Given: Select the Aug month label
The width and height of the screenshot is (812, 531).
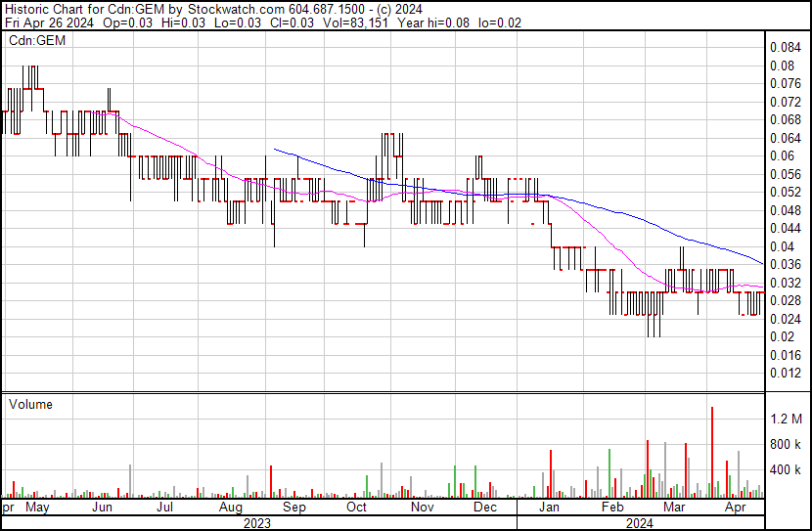Looking at the screenshot, I should (x=231, y=508).
